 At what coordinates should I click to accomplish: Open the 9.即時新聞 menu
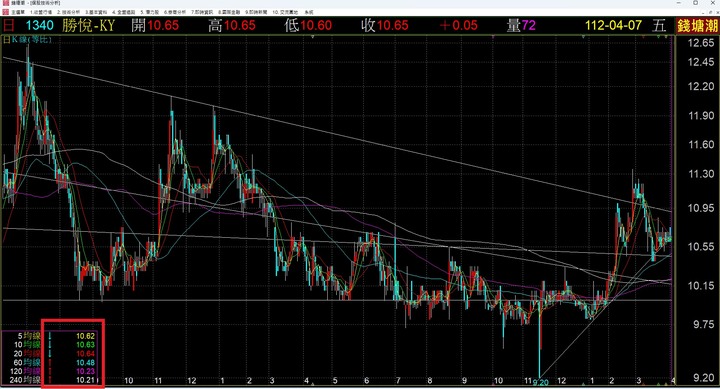256,12
